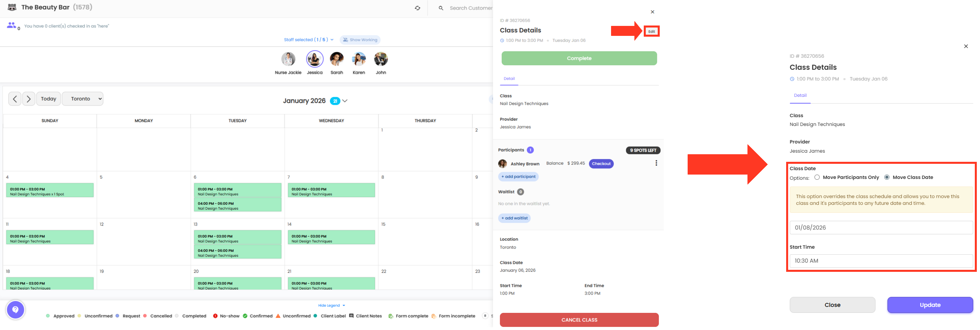The height and width of the screenshot is (330, 980).
Task: Click the blue calendar day badge icon
Action: click(335, 101)
